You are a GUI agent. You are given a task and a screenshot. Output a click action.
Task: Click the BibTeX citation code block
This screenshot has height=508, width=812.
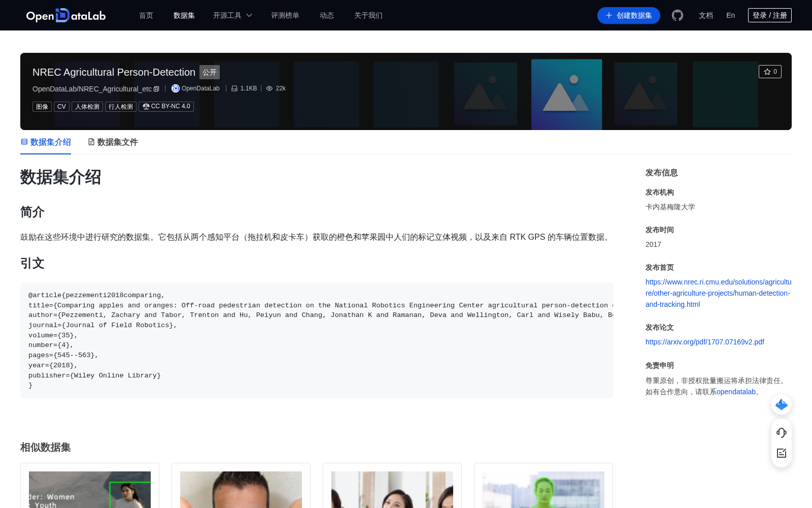317,340
